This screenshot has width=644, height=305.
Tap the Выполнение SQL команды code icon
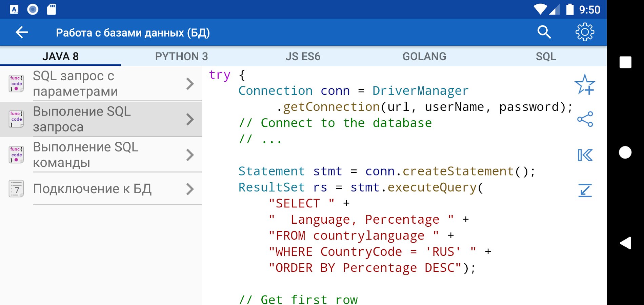pyautogui.click(x=16, y=155)
